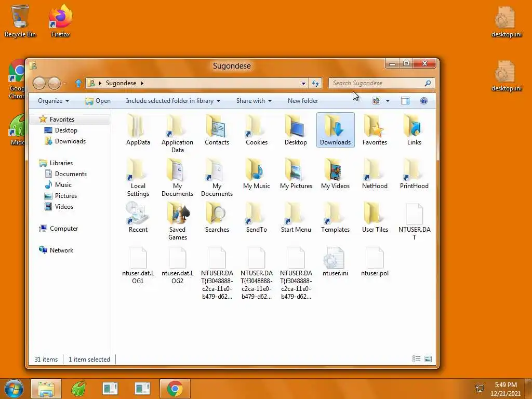Select Firefox shortcut on desktop
The height and width of the screenshot is (399, 532).
[x=60, y=21]
